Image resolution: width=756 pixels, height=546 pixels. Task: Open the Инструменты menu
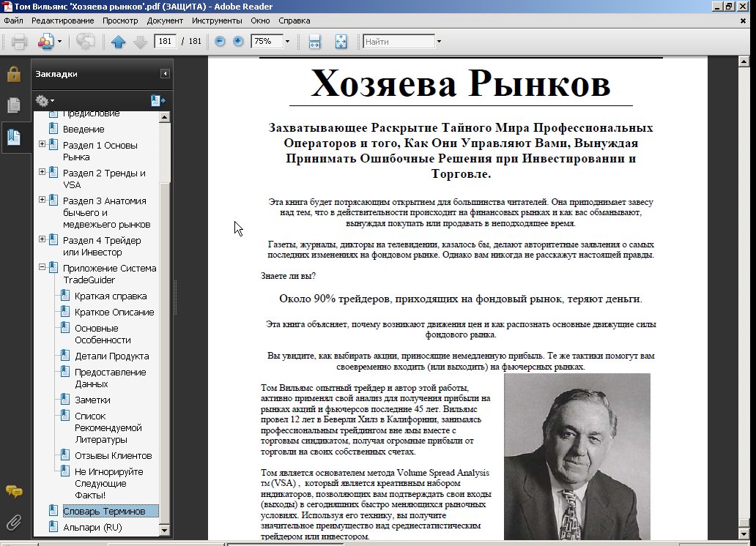(x=217, y=20)
